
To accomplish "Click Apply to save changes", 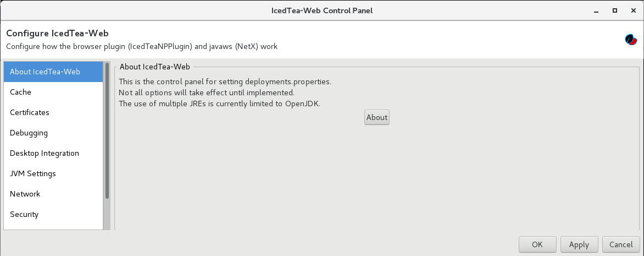I will [x=579, y=244].
